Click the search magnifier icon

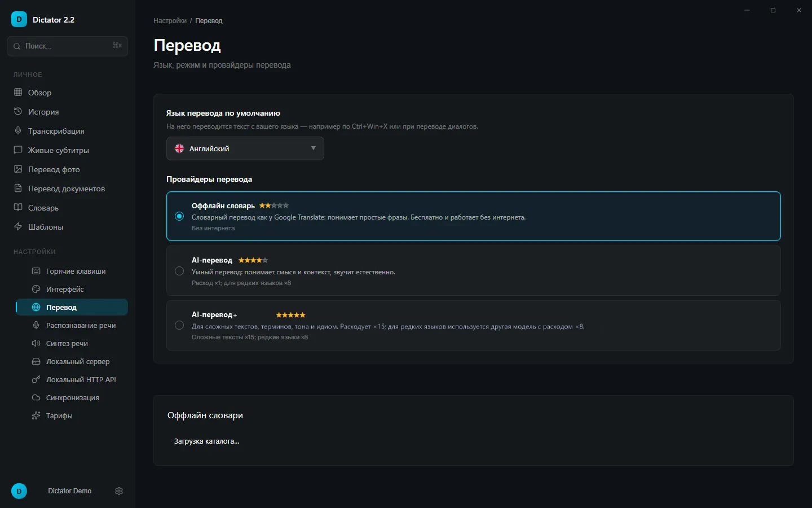17,46
